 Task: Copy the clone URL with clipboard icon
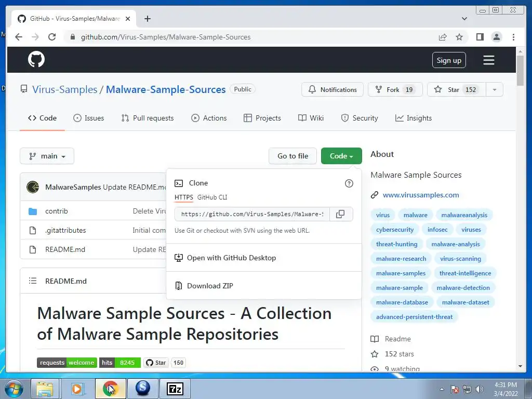340,214
